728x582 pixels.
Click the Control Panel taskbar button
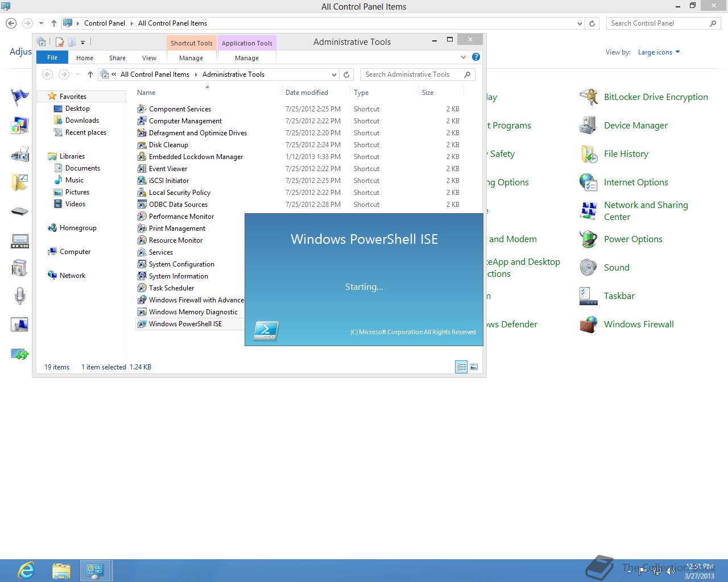pyautogui.click(x=95, y=570)
